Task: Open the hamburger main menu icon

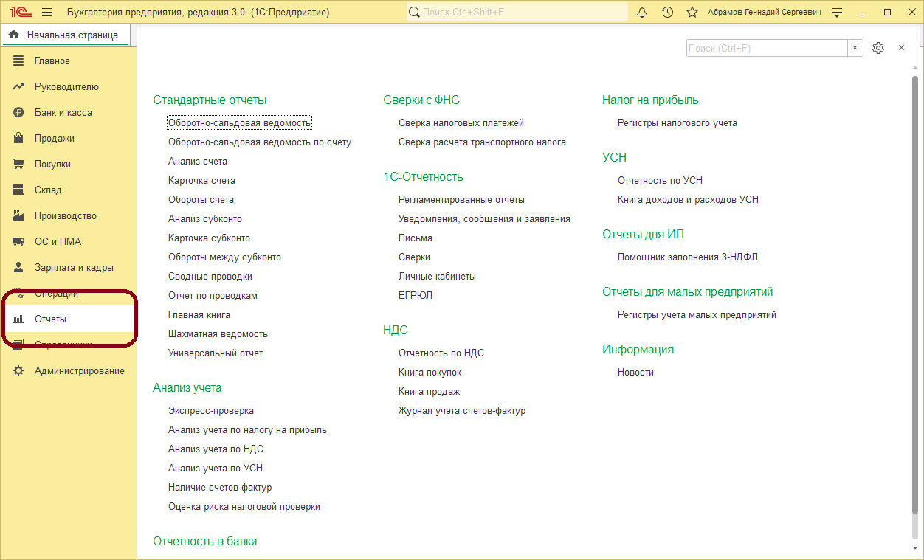Action: point(47,13)
